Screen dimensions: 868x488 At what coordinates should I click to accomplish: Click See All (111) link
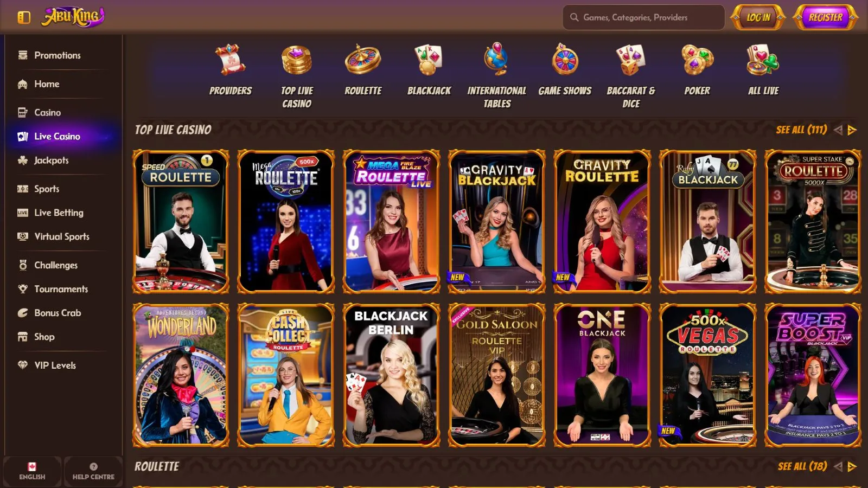tap(801, 130)
